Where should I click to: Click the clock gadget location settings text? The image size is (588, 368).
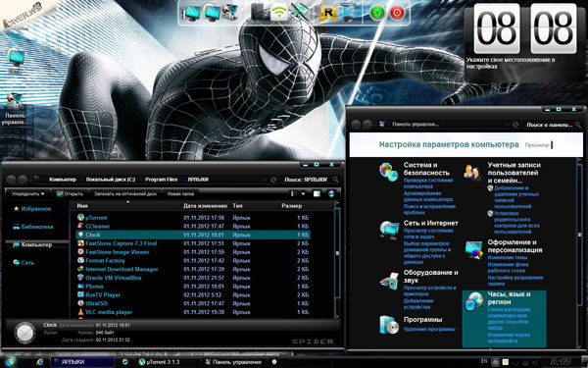(511, 63)
